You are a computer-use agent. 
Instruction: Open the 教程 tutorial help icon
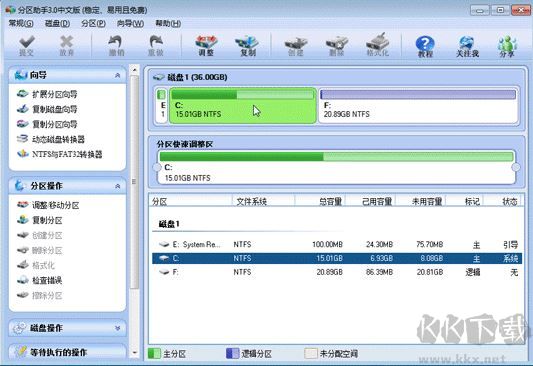click(x=425, y=46)
